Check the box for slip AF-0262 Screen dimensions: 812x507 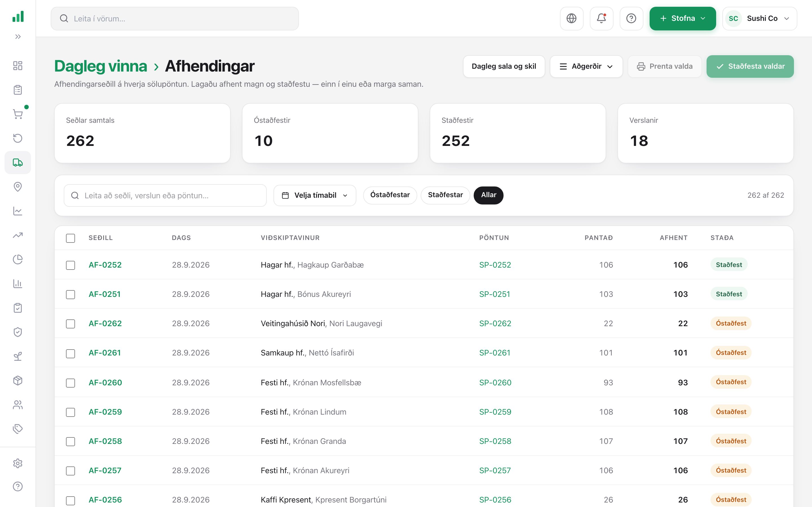pos(70,324)
